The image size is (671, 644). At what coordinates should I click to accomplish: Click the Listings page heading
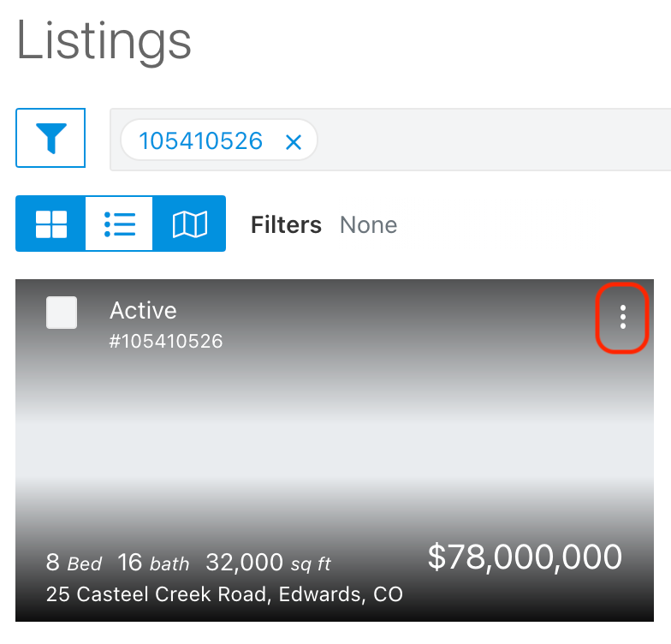[x=104, y=43]
